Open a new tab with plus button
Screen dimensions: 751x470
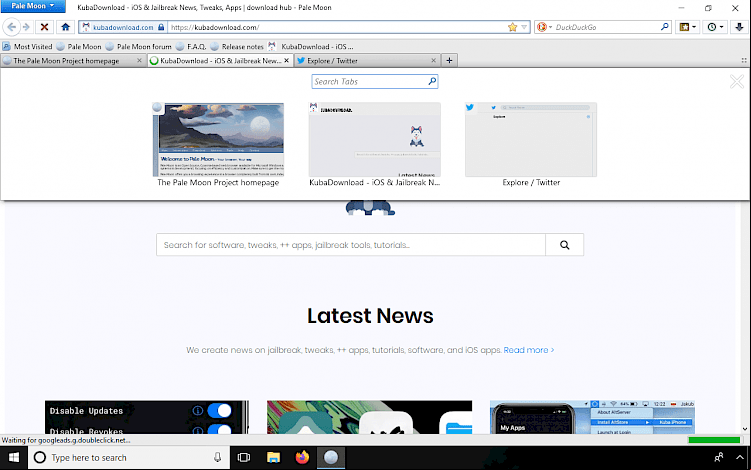point(449,60)
